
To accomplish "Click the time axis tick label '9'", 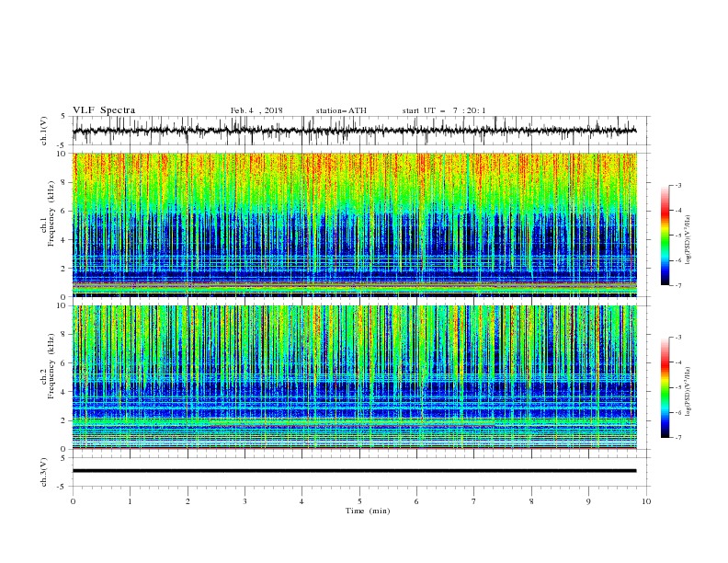I will [x=588, y=501].
